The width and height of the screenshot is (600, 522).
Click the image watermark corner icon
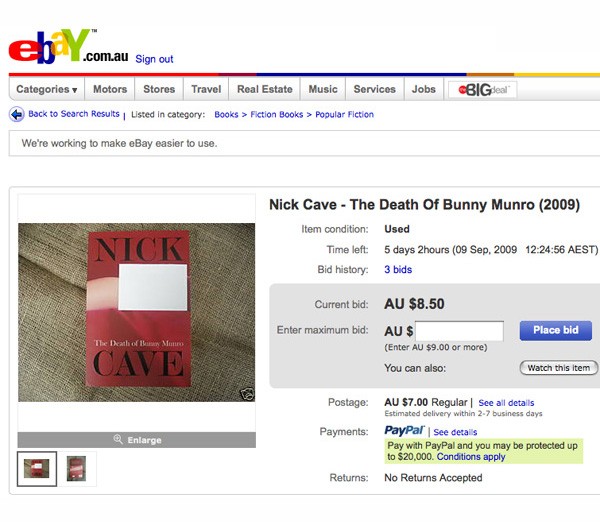tap(247, 394)
